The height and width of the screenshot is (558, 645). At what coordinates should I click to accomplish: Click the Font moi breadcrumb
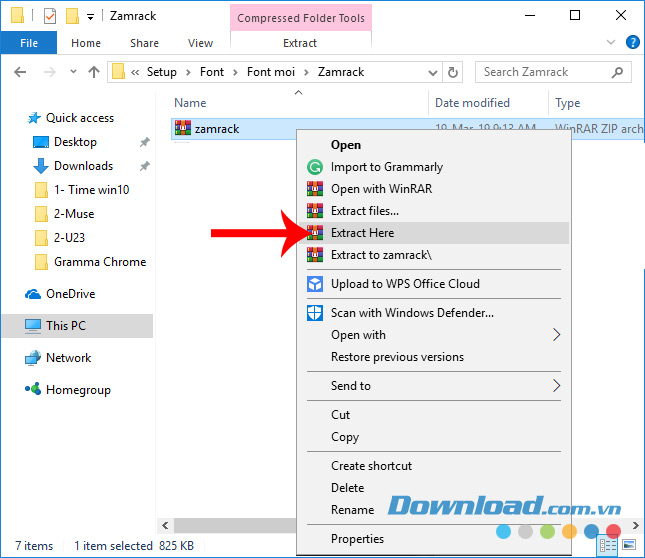pyautogui.click(x=271, y=72)
